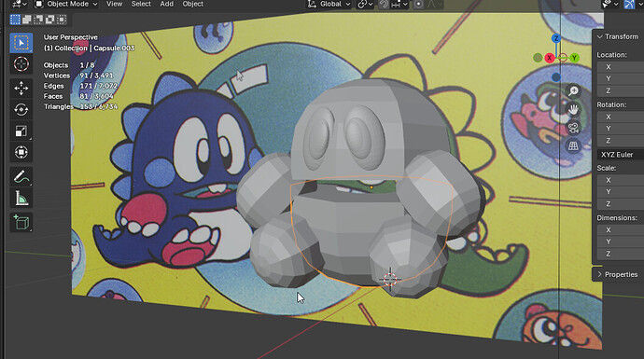
Task: Switch perspective/orthographic with the grid icon
Action: click(573, 145)
